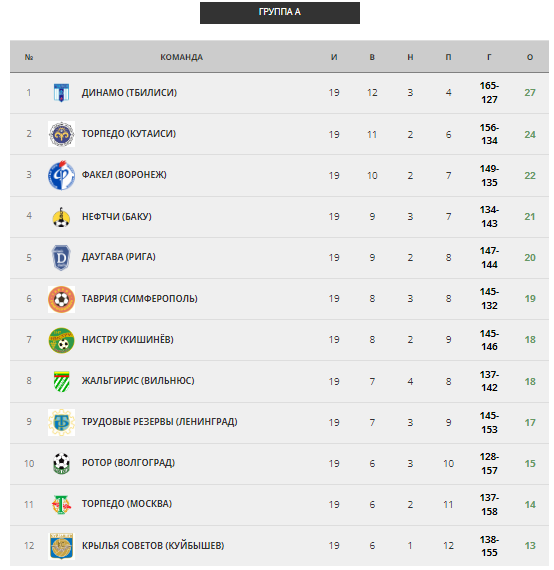Click the Трудовые Резервы gear emblem
Screen dimensions: 554x570
(61, 422)
